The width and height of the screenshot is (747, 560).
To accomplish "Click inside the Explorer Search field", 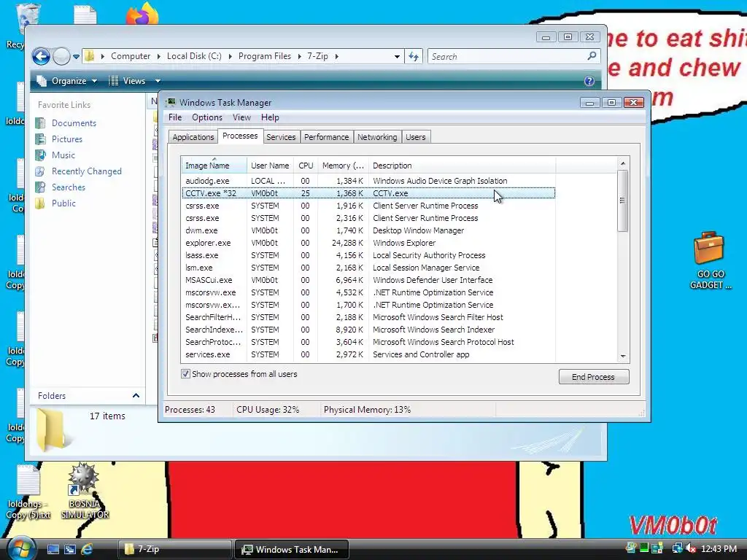I will point(508,57).
